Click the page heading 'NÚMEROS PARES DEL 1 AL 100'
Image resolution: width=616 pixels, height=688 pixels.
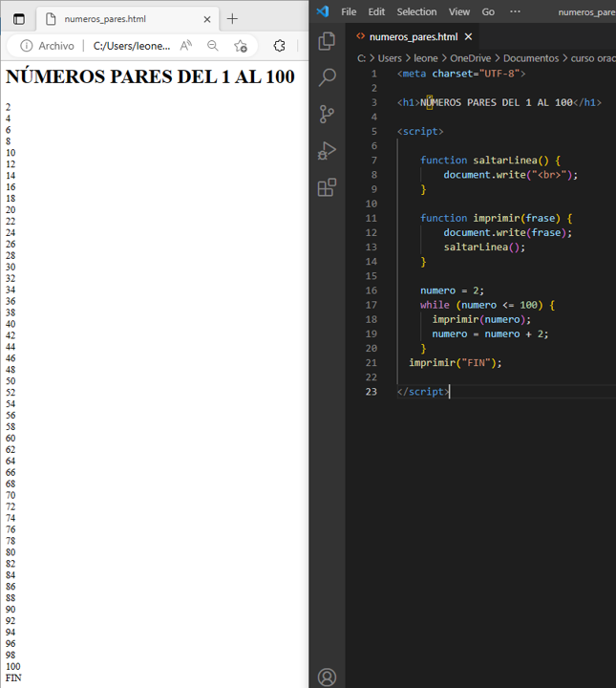click(x=150, y=76)
